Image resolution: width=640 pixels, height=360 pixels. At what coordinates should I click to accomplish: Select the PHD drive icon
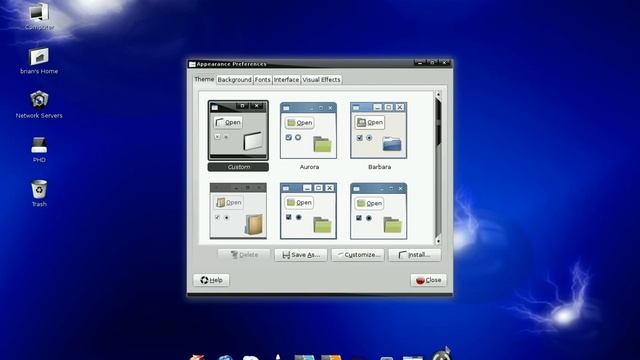pyautogui.click(x=39, y=145)
